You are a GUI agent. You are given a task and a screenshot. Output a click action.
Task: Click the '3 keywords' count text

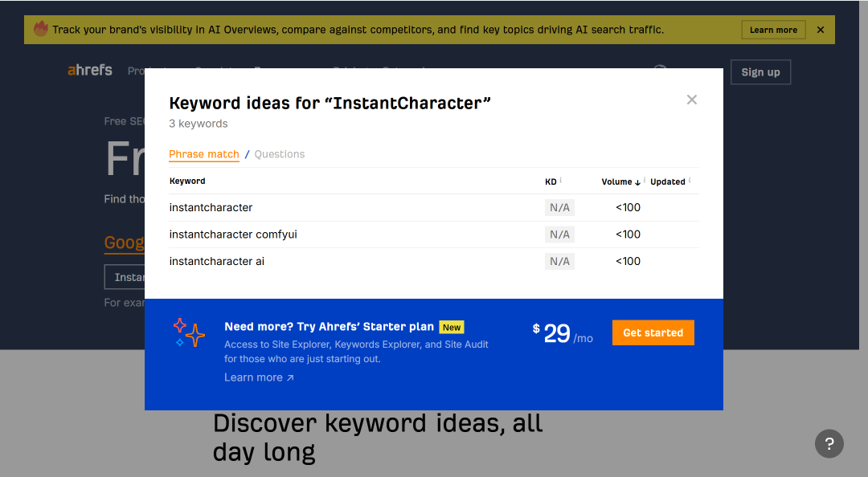pos(199,124)
